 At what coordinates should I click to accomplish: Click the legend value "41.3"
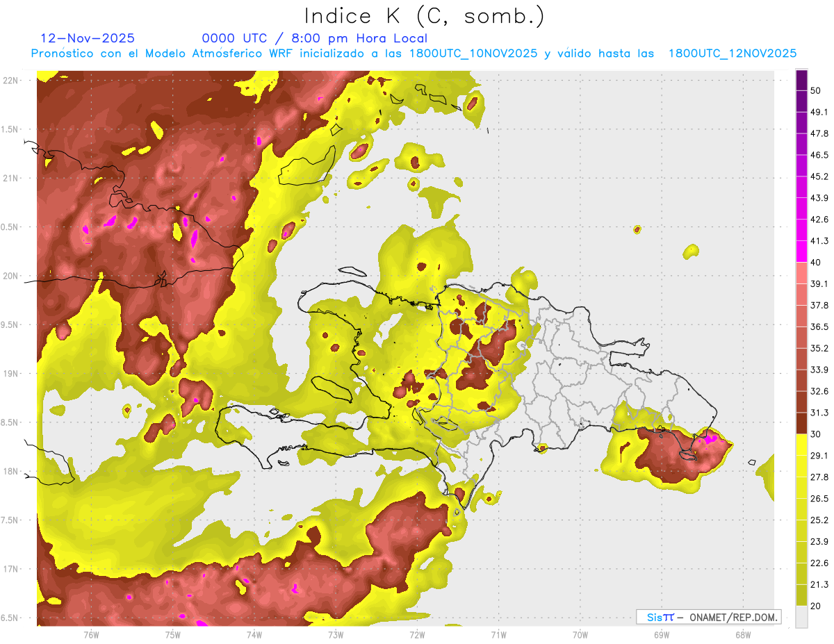click(x=820, y=241)
